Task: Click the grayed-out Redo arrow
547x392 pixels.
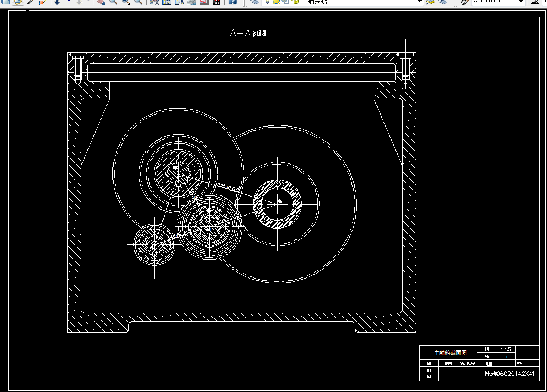Action: point(79,2)
